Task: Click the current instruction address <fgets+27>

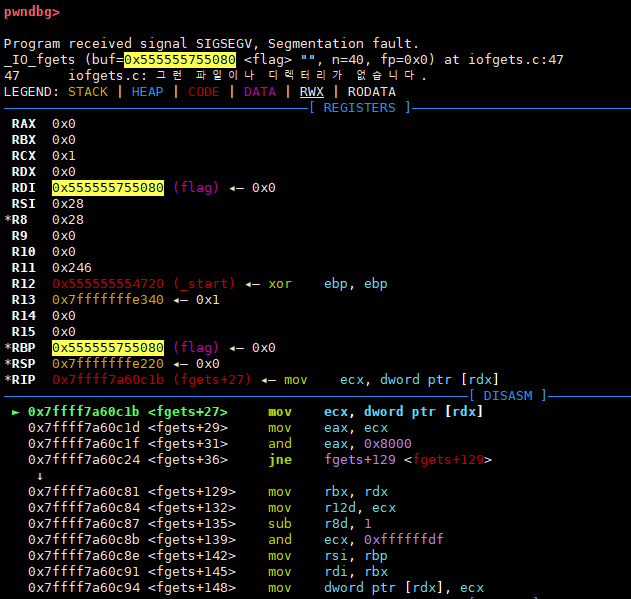Action: 128,412
